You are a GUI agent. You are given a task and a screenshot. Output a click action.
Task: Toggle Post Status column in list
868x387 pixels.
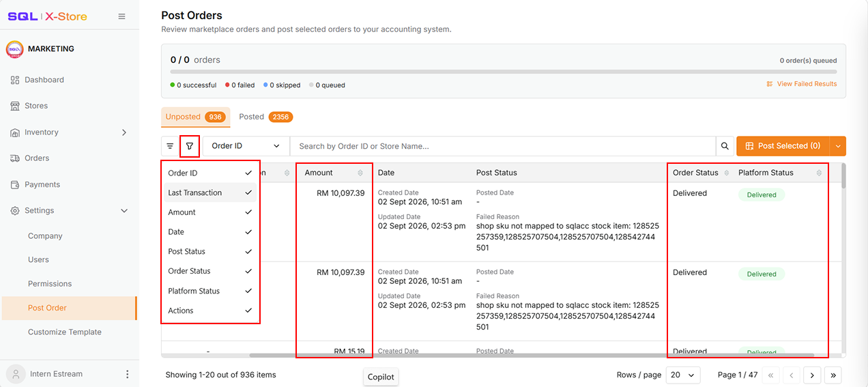pos(211,252)
